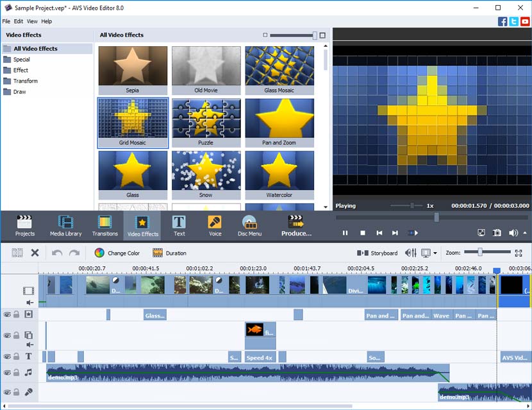Image resolution: width=532 pixels, height=410 pixels.
Task: Switch to Storyboard view
Action: [x=378, y=252]
